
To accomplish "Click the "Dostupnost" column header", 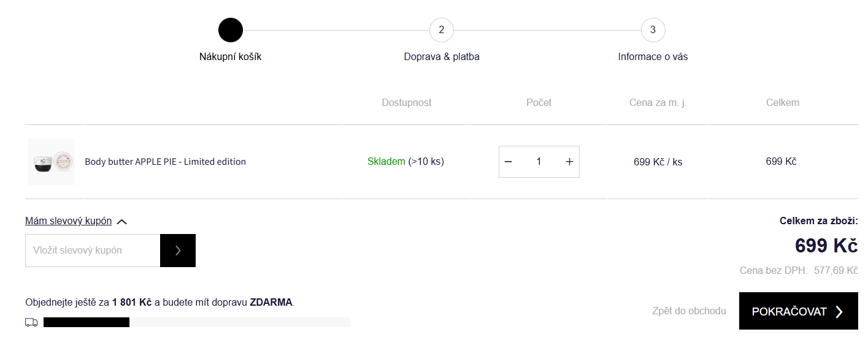I will [x=407, y=103].
